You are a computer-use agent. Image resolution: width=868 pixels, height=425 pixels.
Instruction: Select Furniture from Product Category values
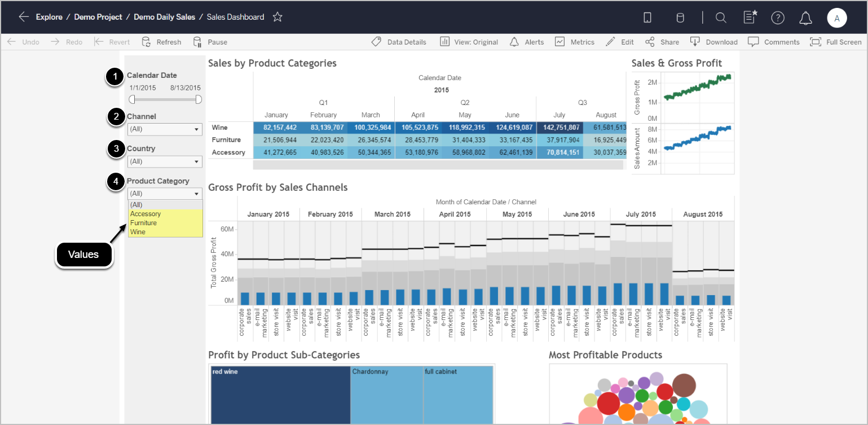click(143, 223)
